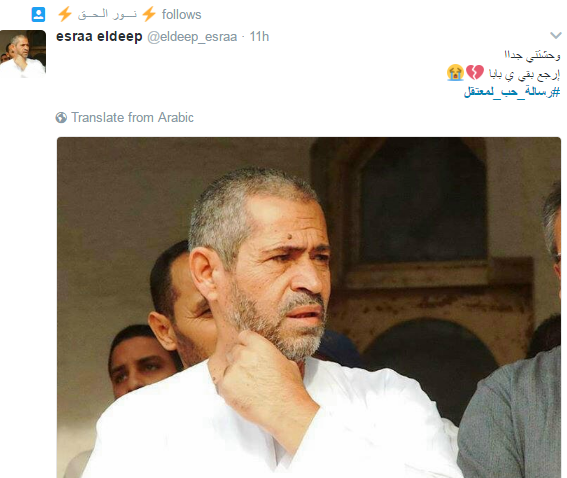Click the blue follower person icon
This screenshot has width=567, height=478.
[x=38, y=14]
